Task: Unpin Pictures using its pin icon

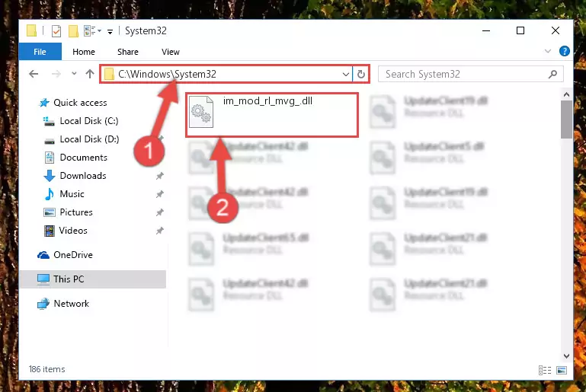Action: point(159,212)
